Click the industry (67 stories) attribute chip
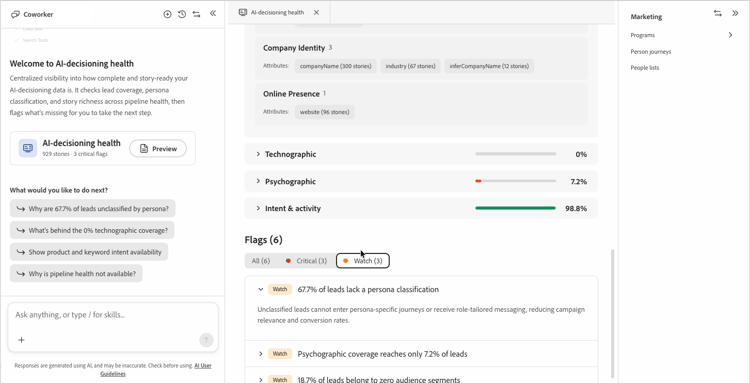 click(x=410, y=66)
